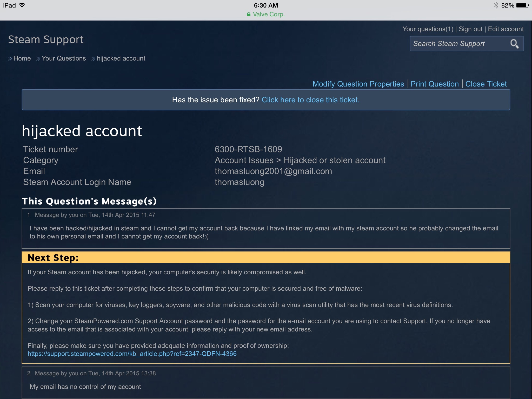
Task: Tap the Wi-Fi status icon
Action: click(x=22, y=5)
